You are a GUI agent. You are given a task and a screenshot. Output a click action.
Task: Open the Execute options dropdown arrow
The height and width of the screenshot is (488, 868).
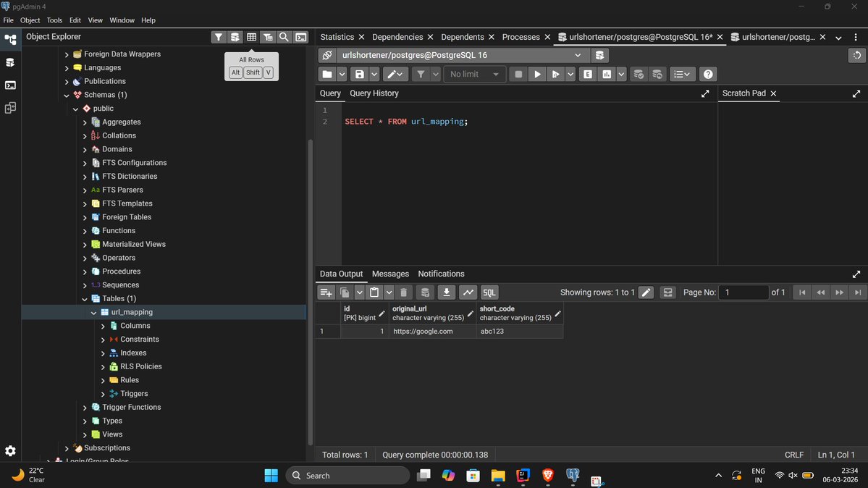[570, 75]
